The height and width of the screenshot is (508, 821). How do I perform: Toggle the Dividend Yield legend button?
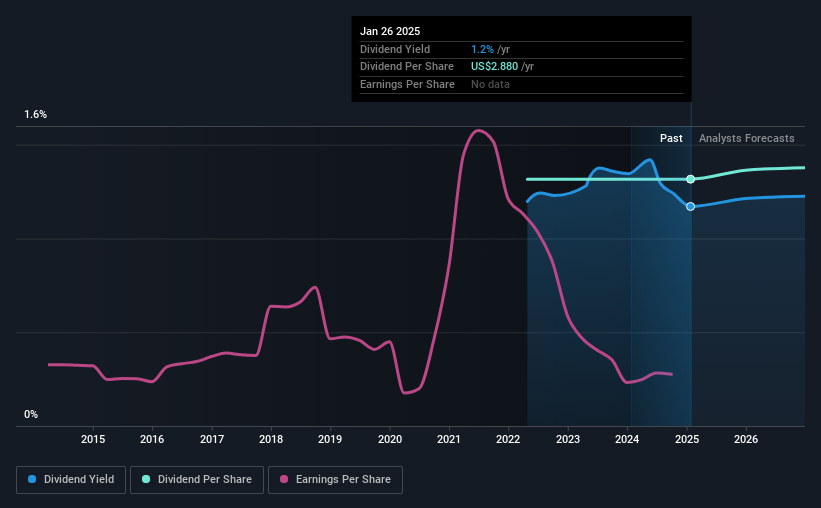71,480
